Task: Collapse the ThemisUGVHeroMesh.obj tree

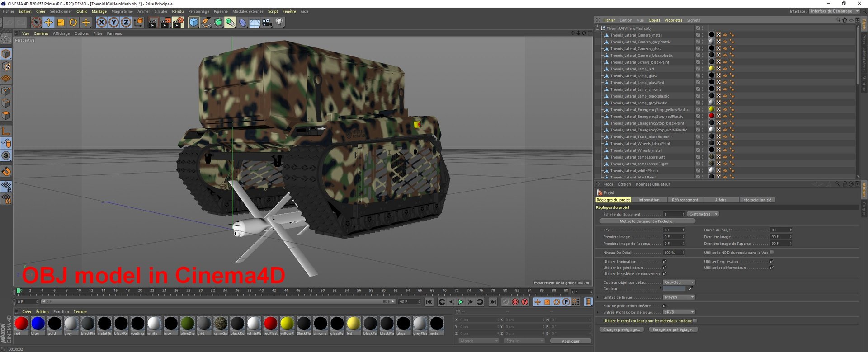Action: click(598, 28)
